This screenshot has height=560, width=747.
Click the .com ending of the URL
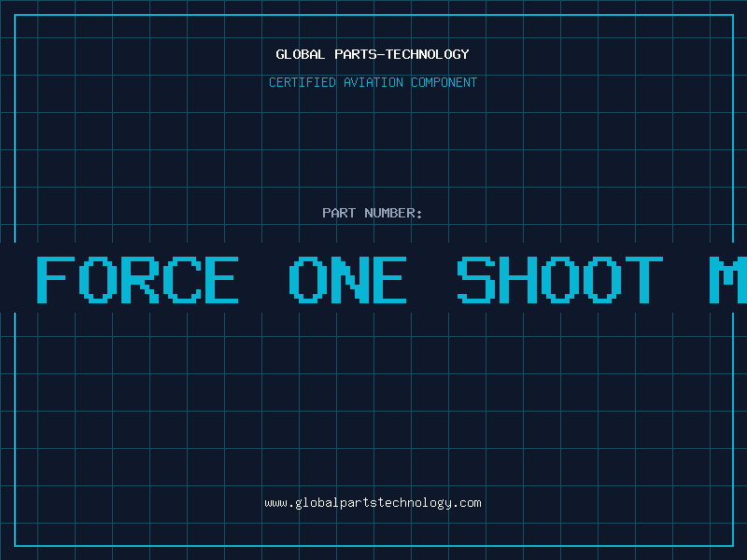(x=466, y=503)
